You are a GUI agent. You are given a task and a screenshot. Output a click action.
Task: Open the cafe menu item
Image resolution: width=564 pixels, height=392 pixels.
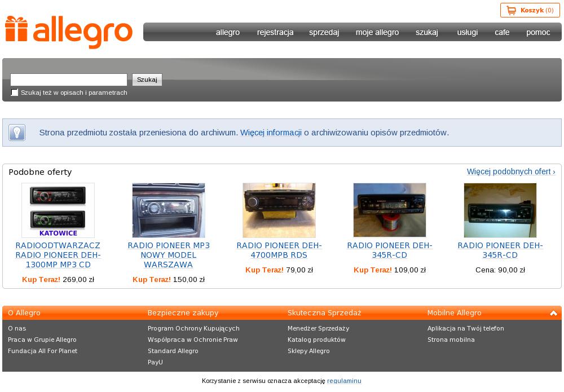tap(502, 32)
